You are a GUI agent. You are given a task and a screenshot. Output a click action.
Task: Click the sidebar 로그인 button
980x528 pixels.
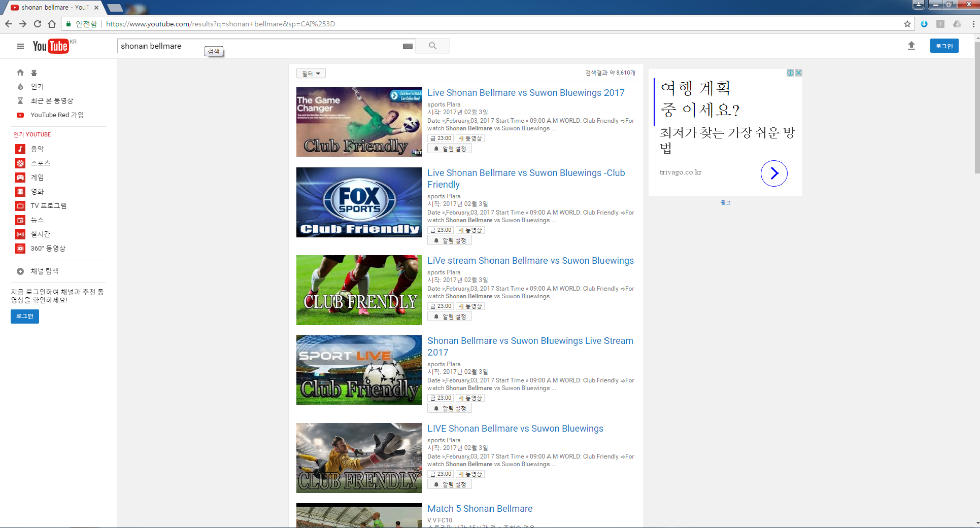click(x=25, y=316)
